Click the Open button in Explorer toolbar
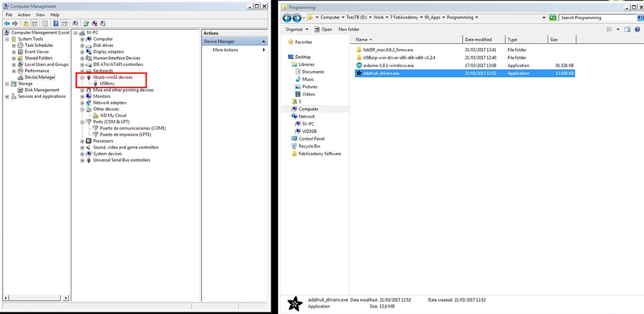 (x=323, y=29)
